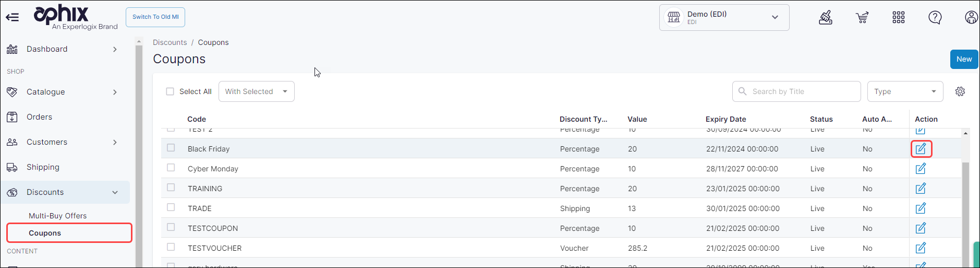Tick the Select All checkbox
The width and height of the screenshot is (980, 268).
pos(170,91)
